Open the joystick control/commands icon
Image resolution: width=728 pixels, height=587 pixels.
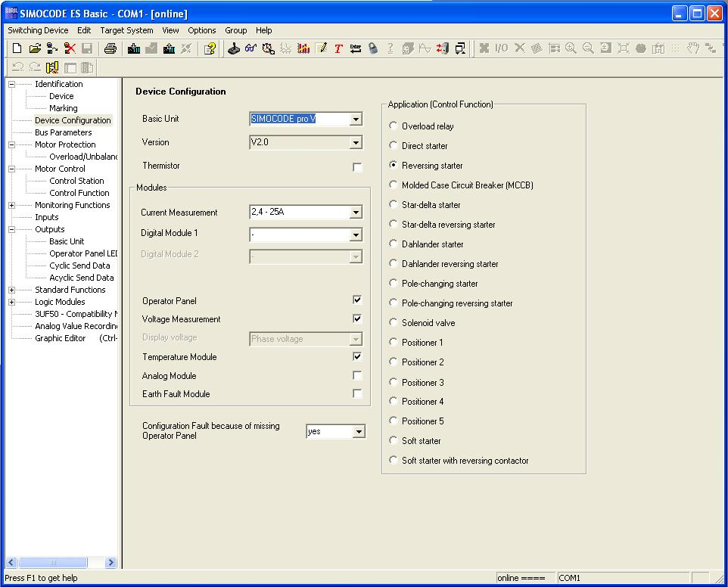click(234, 48)
